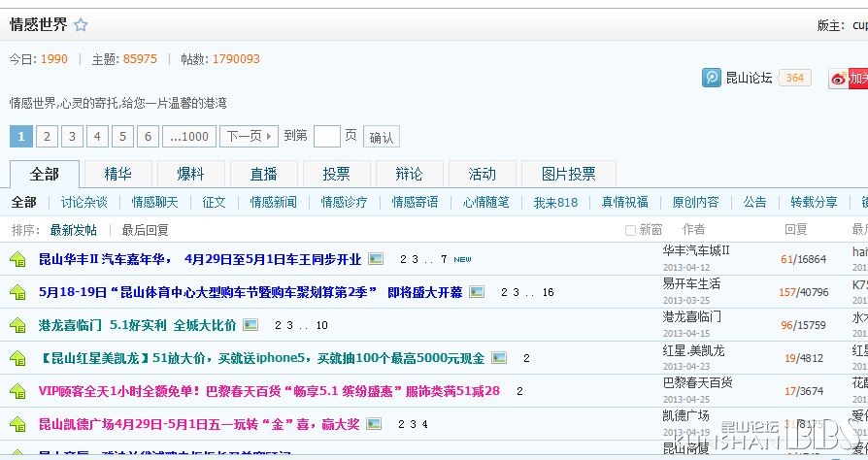Jump to the last page via ...1000

point(188,137)
